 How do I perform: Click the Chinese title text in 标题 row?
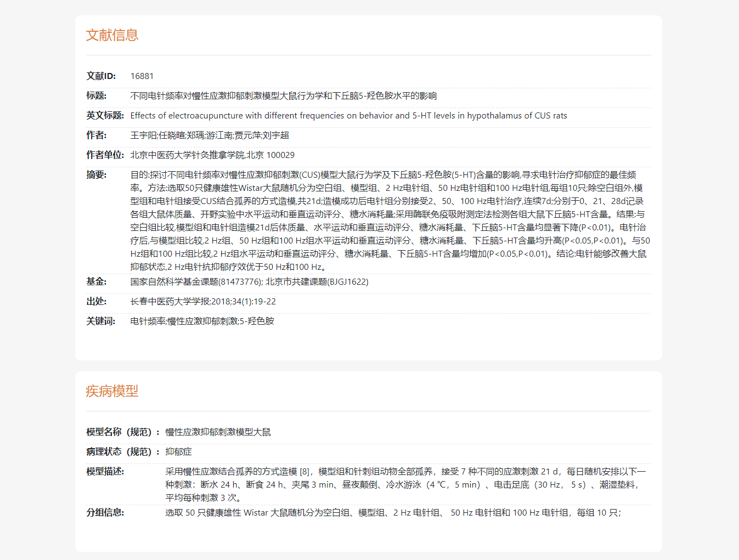pyautogui.click(x=283, y=96)
